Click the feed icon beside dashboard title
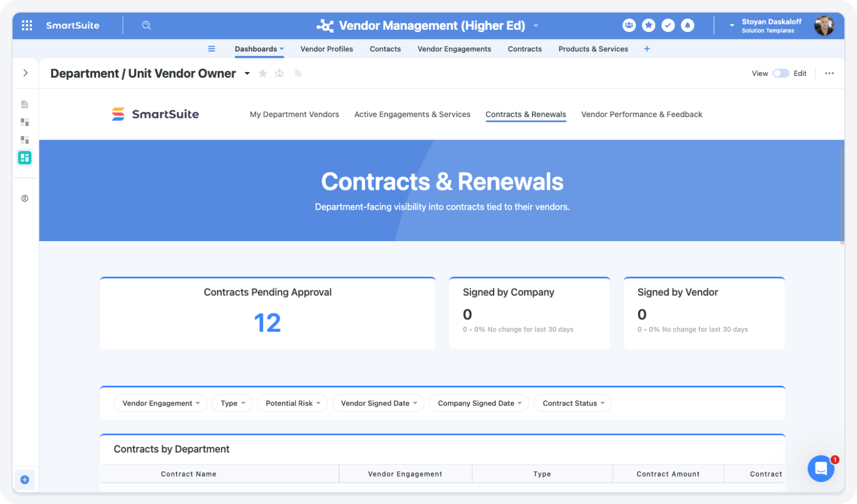This screenshot has height=504, width=857. (298, 73)
